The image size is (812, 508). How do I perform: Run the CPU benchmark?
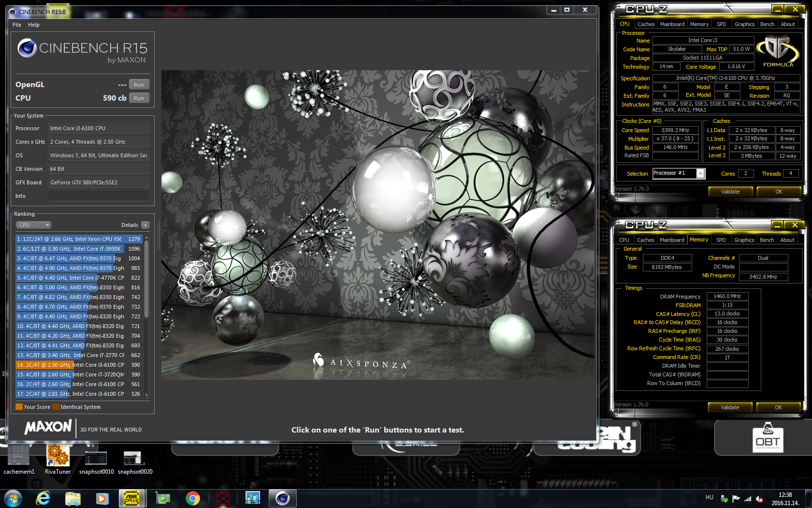pyautogui.click(x=139, y=98)
